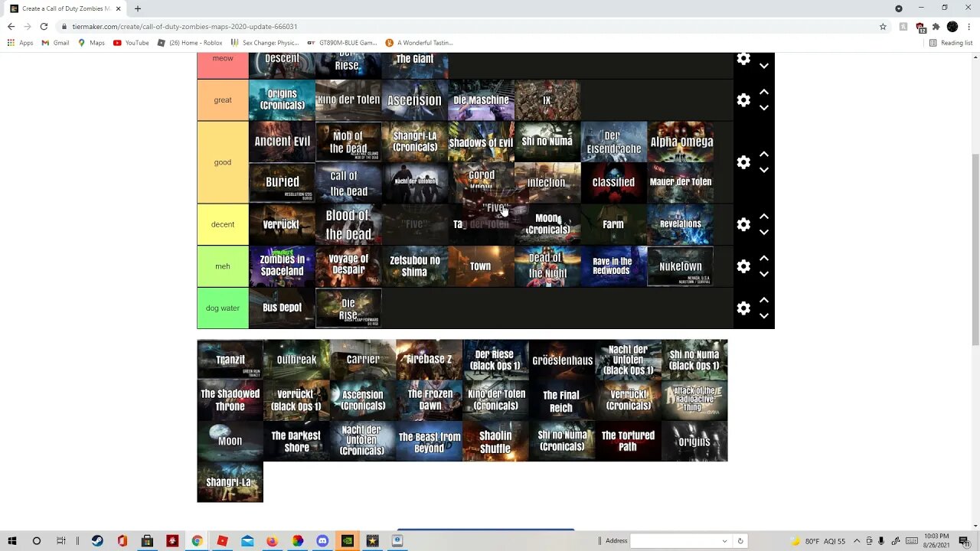Viewport: 980px width, 551px height.
Task: Open settings gear for the great tier
Action: [x=743, y=100]
